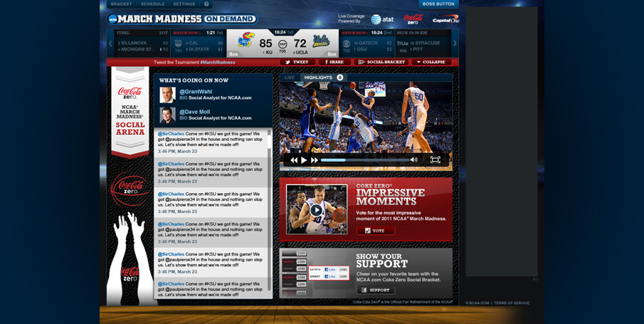Rewind the highlight video
The height and width of the screenshot is (324, 644).
click(x=294, y=160)
